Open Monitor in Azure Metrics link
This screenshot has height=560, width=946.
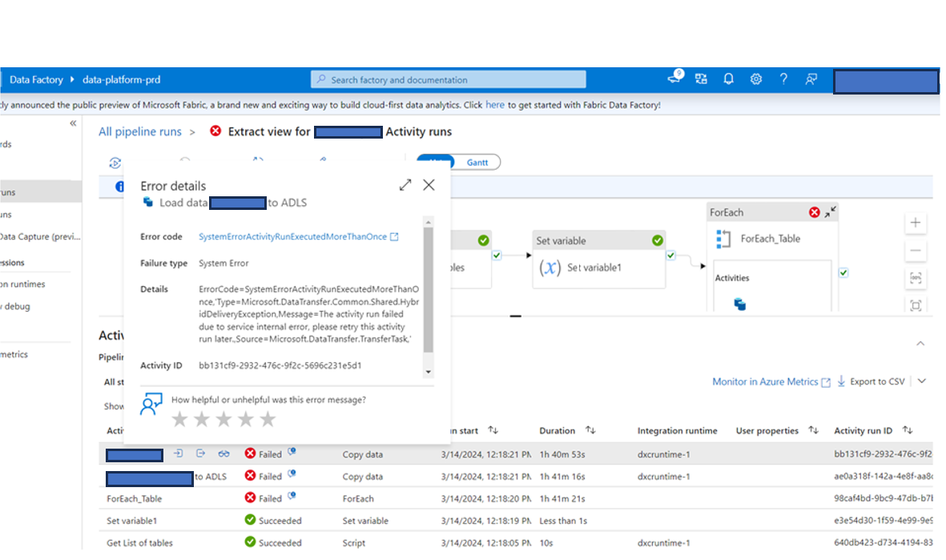(765, 381)
